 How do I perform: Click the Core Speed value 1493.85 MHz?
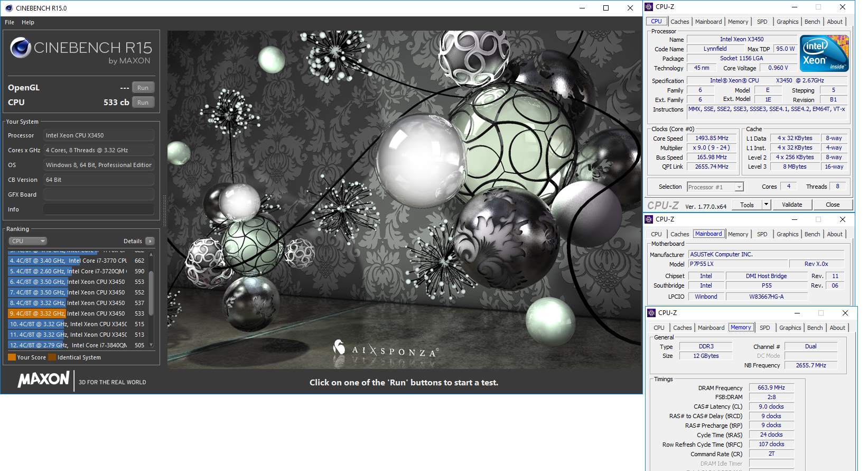(x=712, y=138)
